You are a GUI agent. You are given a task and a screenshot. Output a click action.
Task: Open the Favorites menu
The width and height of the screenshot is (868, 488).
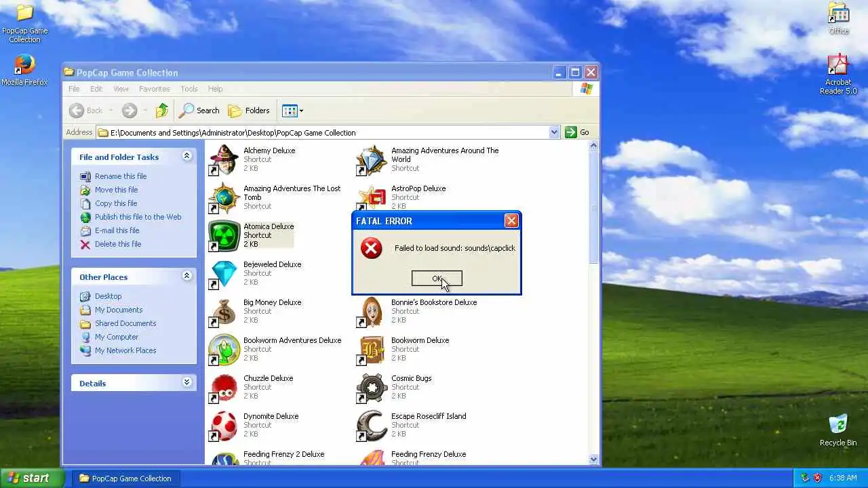(x=155, y=89)
